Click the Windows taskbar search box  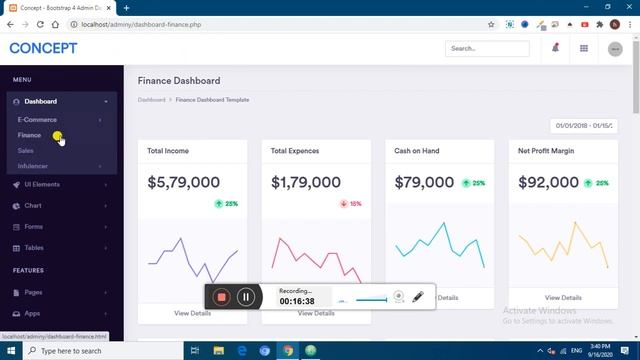103,351
